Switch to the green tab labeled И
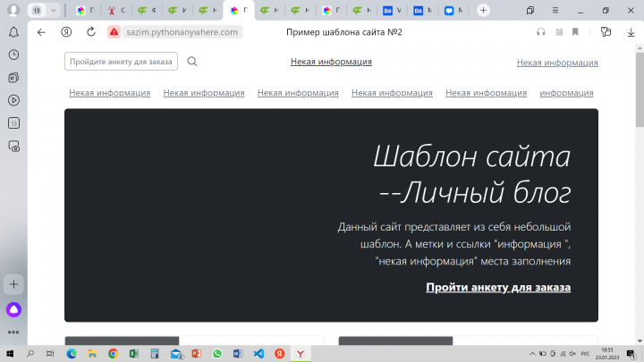This screenshot has width=644, height=362. tap(177, 11)
